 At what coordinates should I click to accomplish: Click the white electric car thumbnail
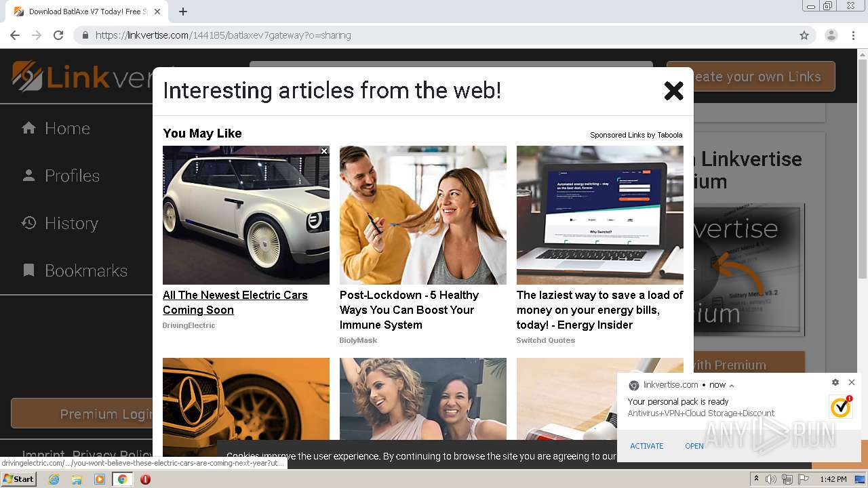(246, 215)
